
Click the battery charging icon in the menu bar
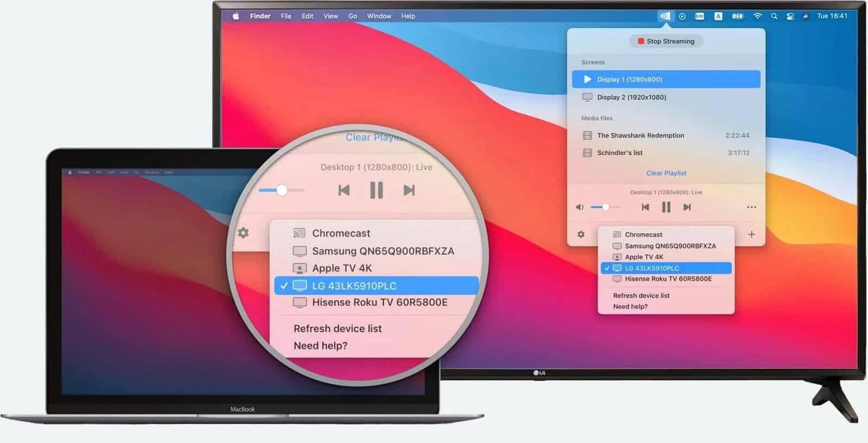[x=738, y=16]
